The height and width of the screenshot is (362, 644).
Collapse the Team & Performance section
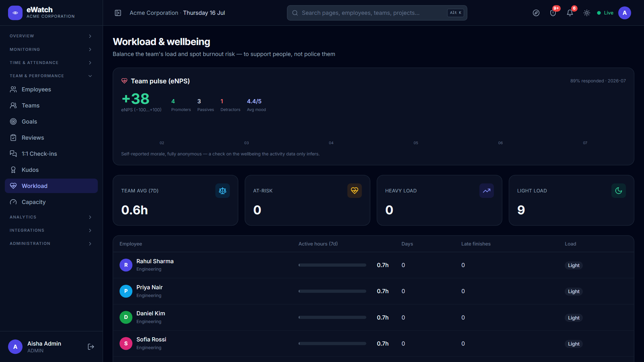pos(51,76)
